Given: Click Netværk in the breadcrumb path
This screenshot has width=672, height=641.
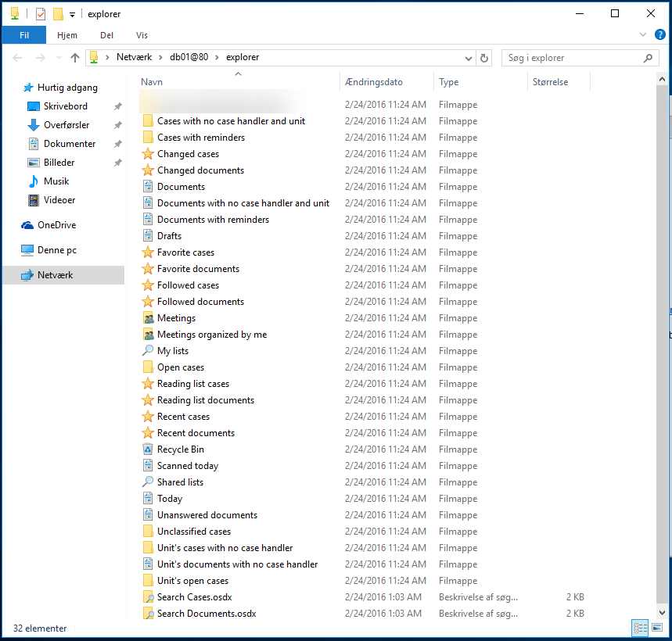Looking at the screenshot, I should tap(135, 58).
